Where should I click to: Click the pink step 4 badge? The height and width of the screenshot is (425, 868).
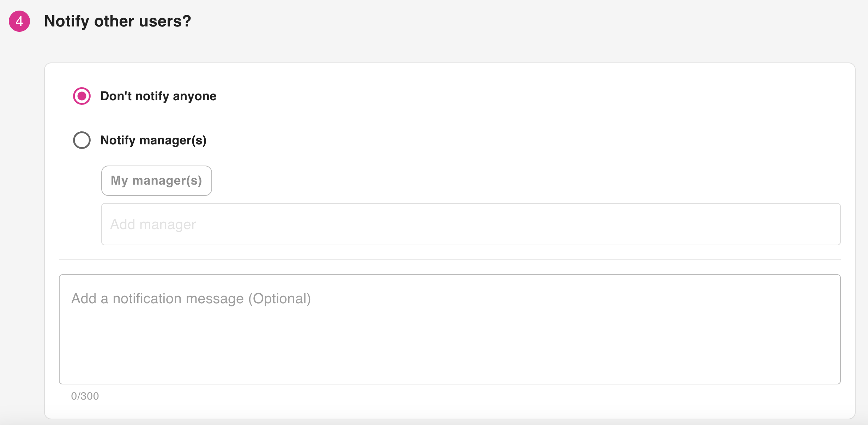[19, 21]
